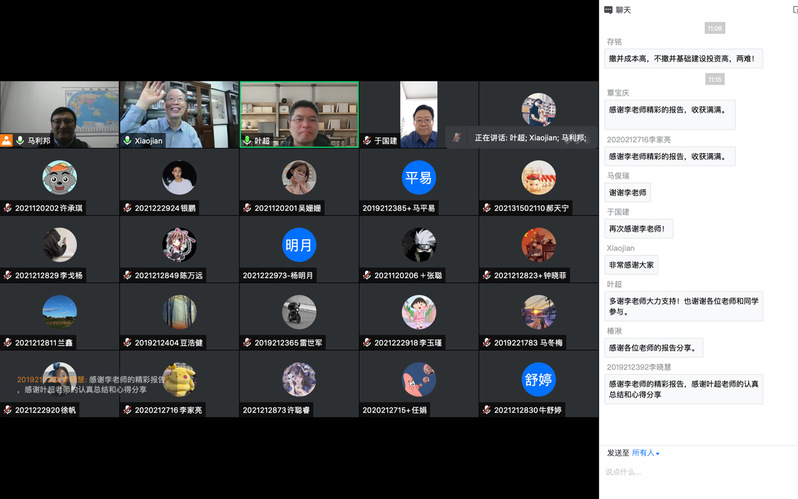Select the blue 平易 avatar circle
The image size is (798, 499).
[419, 178]
